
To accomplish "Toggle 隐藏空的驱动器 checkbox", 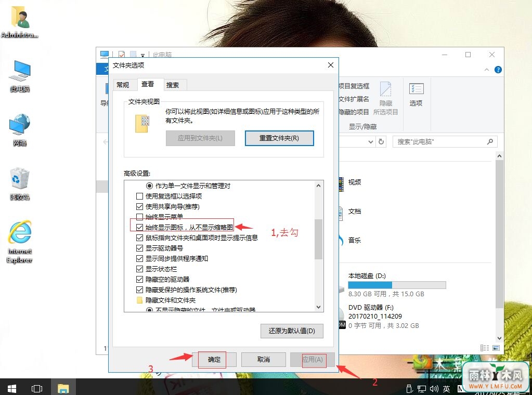I will click(x=139, y=280).
